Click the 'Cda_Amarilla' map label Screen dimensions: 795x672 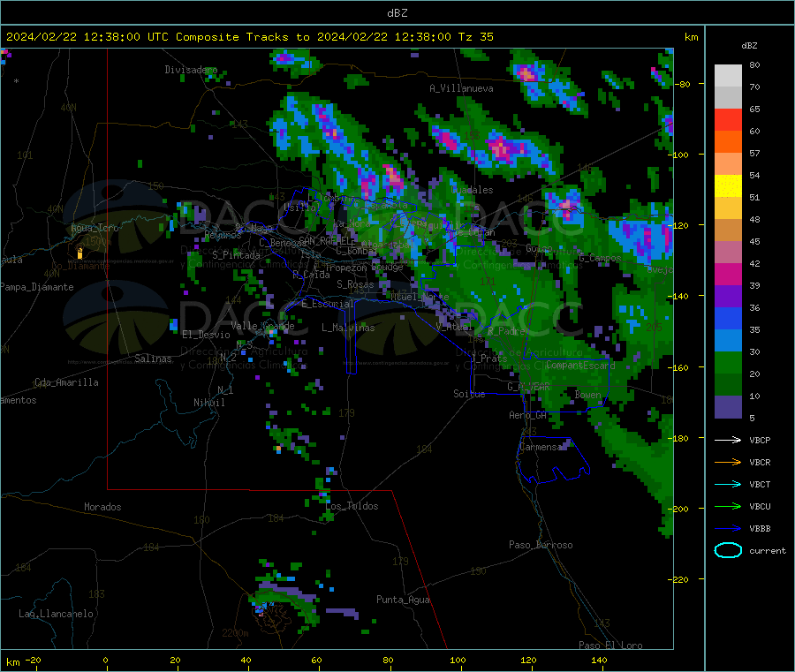[66, 382]
